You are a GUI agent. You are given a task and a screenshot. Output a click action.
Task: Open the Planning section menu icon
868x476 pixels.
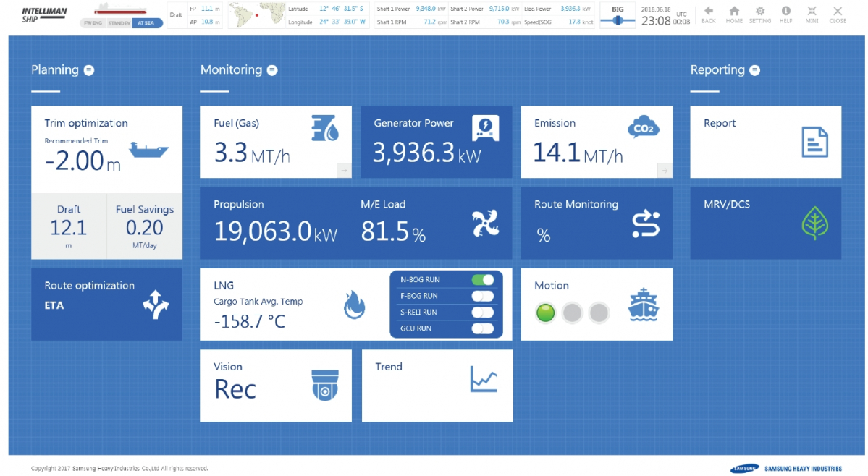(88, 70)
